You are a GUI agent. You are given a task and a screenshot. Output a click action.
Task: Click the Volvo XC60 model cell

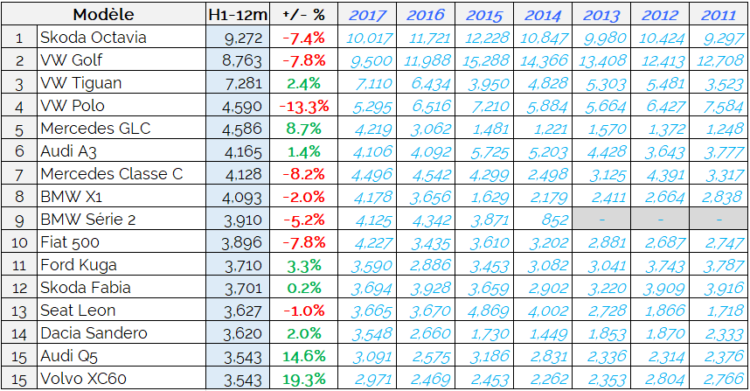coord(121,379)
